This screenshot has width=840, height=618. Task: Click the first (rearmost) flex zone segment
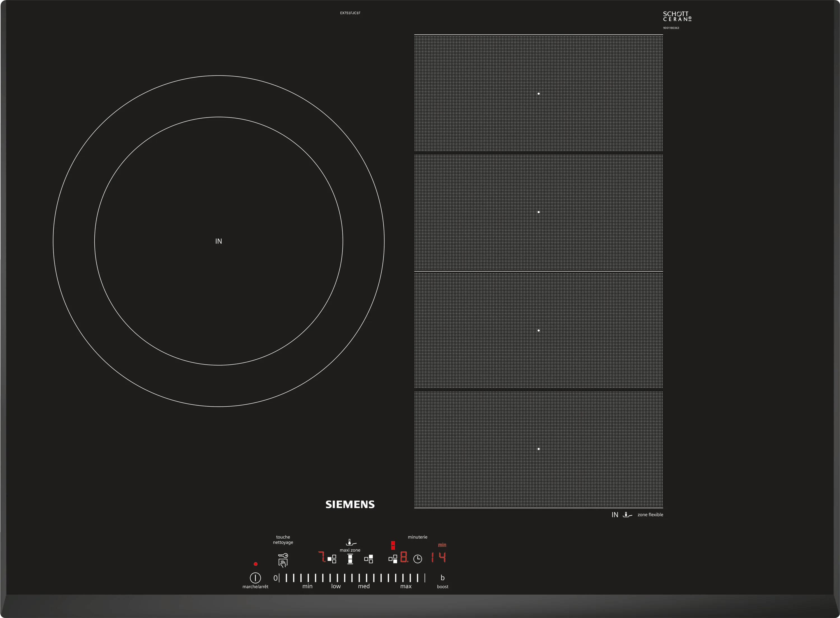click(538, 93)
